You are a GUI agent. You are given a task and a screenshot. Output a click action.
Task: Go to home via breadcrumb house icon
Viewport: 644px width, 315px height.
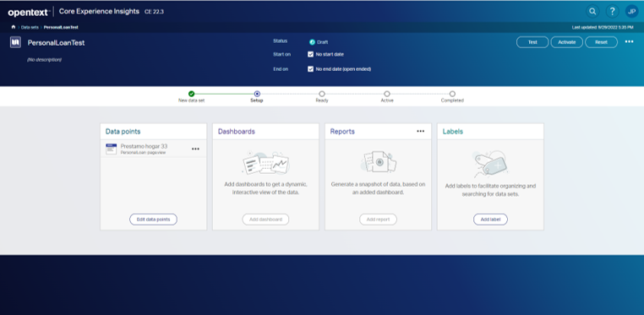pos(14,27)
